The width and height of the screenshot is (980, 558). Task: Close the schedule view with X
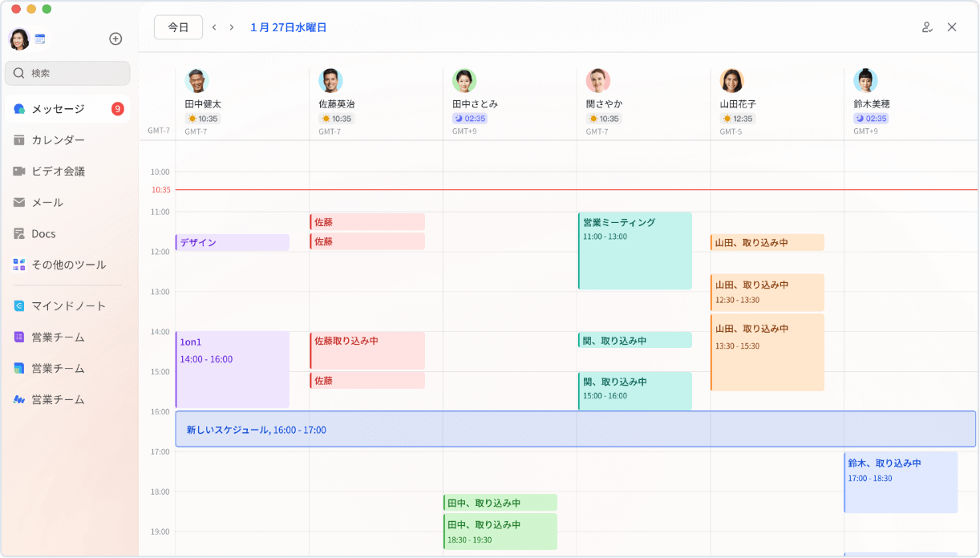click(952, 27)
